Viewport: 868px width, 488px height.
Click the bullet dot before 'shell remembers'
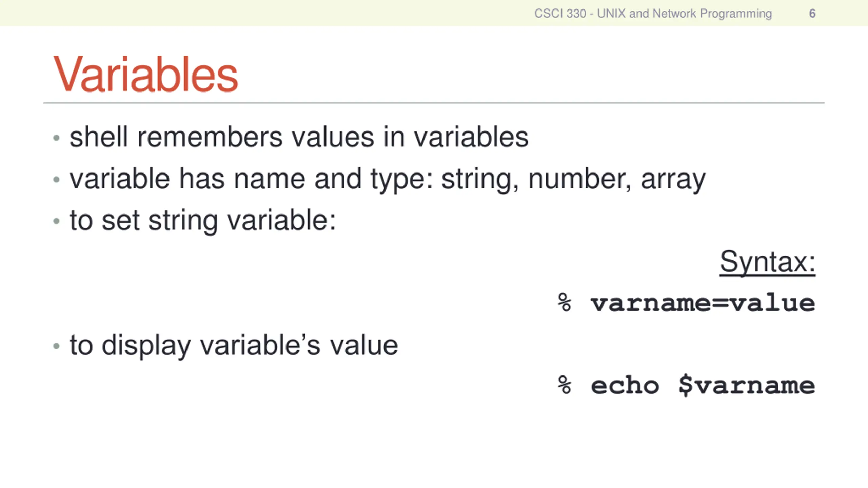pyautogui.click(x=56, y=138)
